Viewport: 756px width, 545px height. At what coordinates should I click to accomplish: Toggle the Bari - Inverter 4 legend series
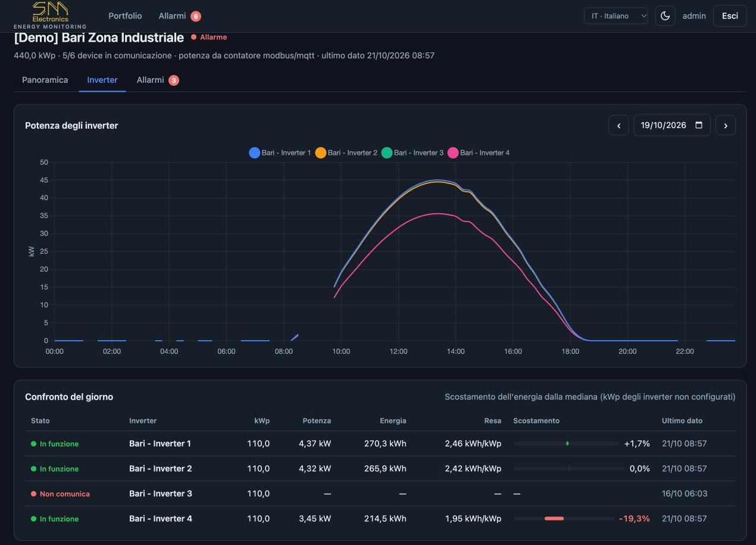(x=479, y=153)
